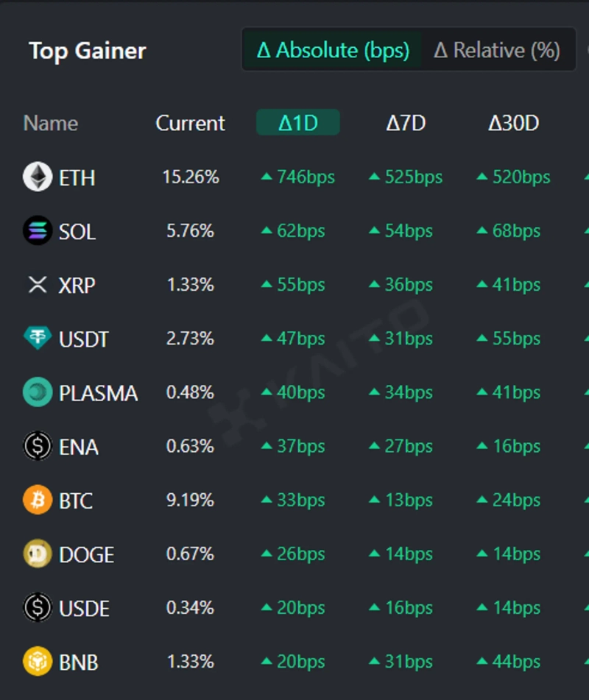Click the USDE token icon

(x=38, y=608)
